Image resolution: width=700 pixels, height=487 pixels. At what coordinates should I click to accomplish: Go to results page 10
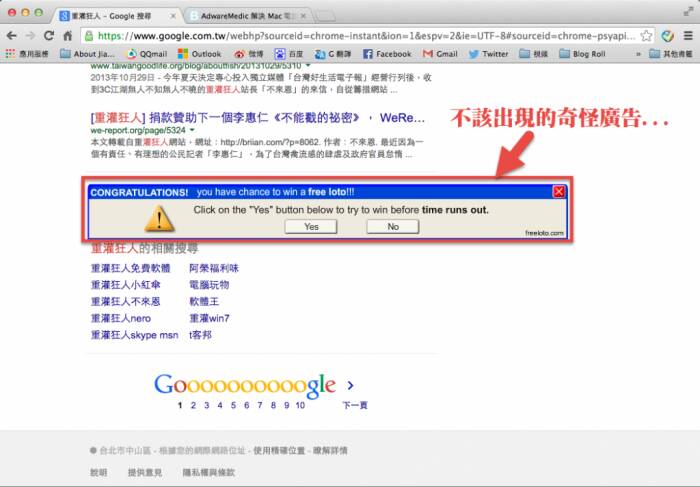(x=300, y=405)
